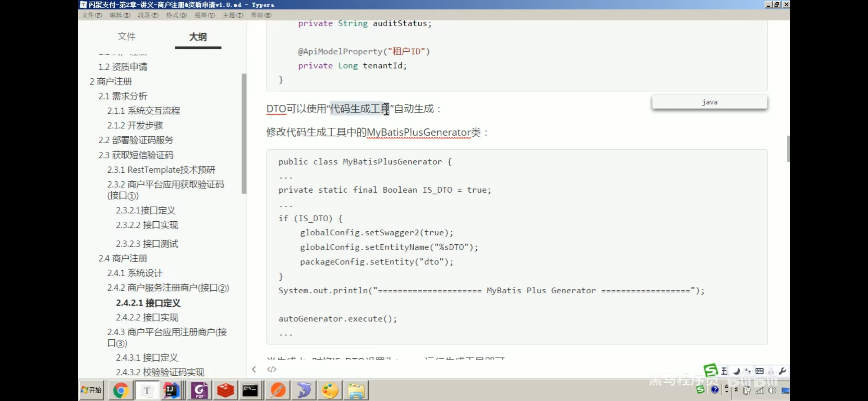Switch to the 文件 sidebar tab

point(126,37)
